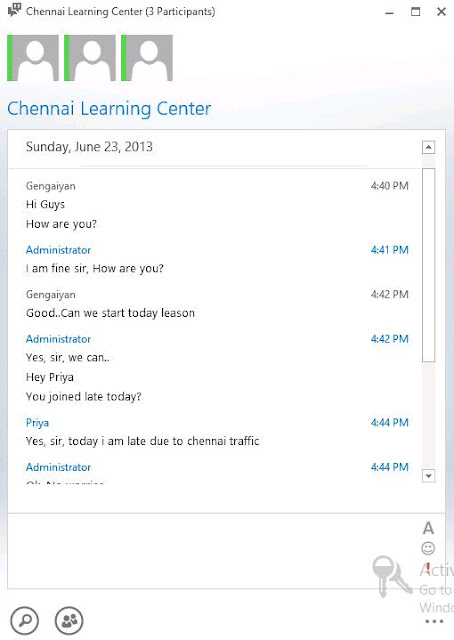
Task: Click the scroll down arrow in chat
Action: pyautogui.click(x=428, y=476)
